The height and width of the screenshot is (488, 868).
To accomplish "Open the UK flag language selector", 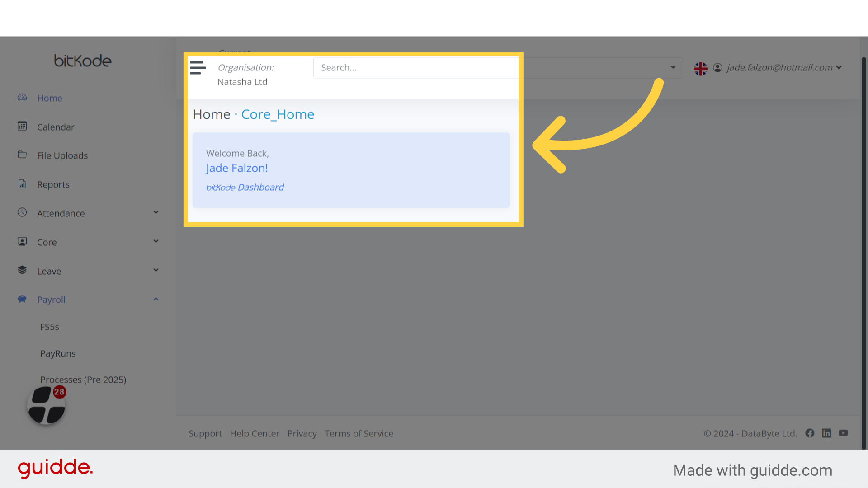I will tap(701, 69).
